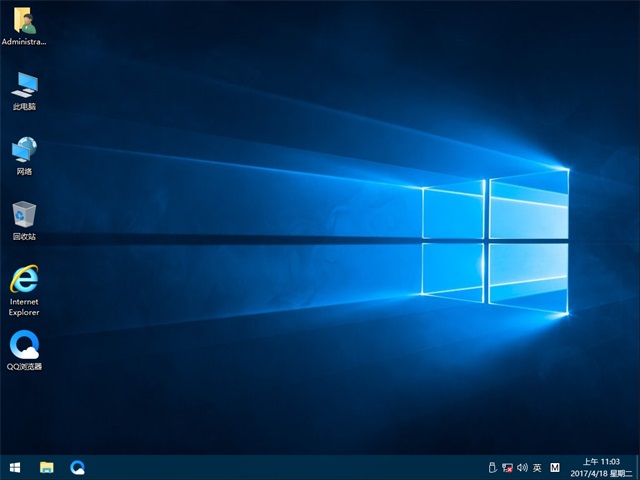Click the M input method tray icon
Image resolution: width=640 pixels, height=480 pixels.
(555, 467)
